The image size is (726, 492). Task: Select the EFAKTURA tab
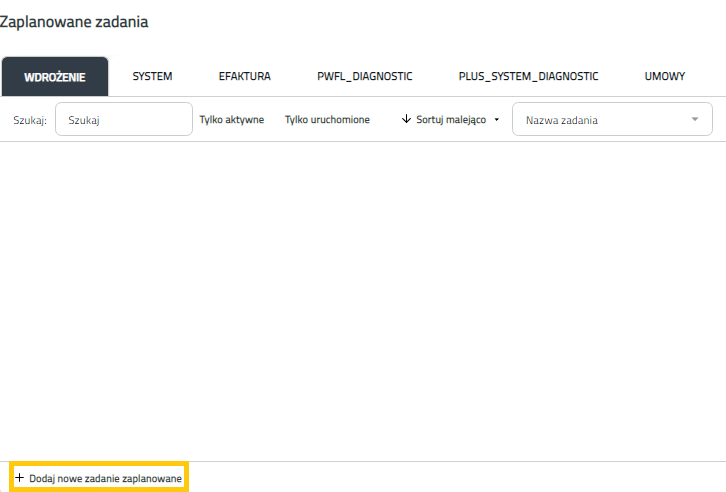(x=244, y=76)
